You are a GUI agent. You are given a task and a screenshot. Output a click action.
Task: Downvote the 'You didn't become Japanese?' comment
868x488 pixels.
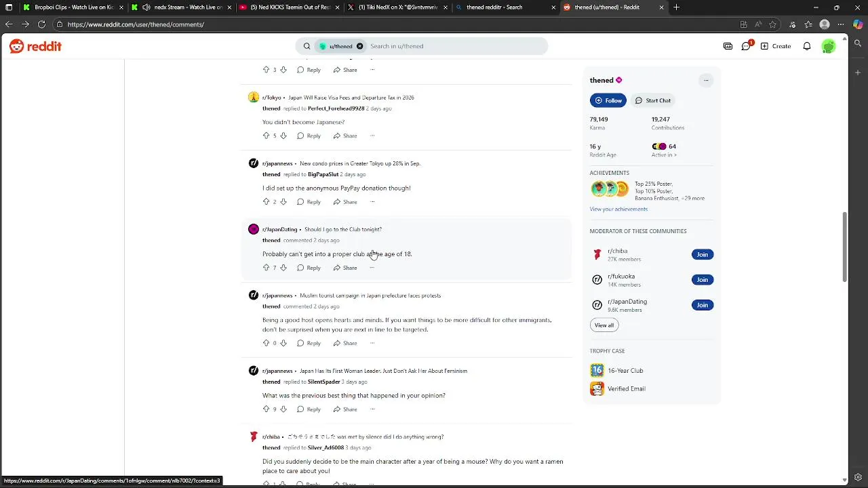click(x=283, y=136)
